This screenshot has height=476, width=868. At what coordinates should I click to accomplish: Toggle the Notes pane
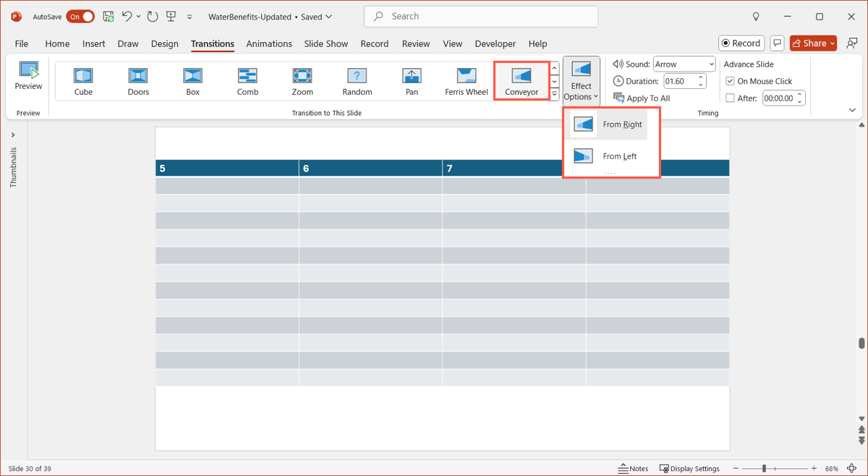633,469
